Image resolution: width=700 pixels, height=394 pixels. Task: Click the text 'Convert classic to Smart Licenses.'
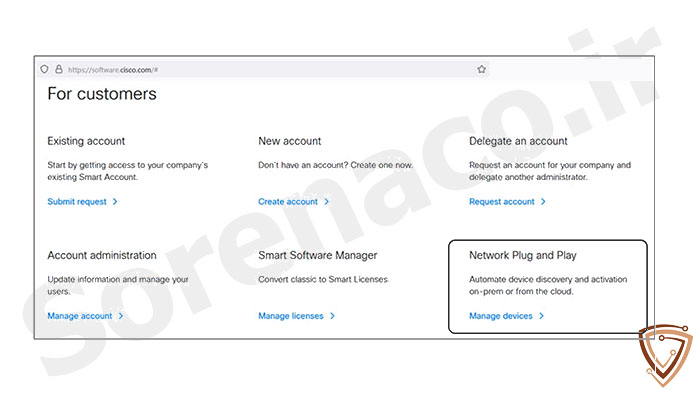click(x=323, y=279)
